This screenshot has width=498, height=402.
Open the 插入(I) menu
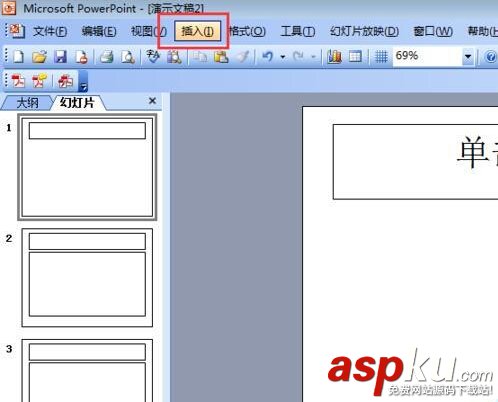[x=197, y=31]
